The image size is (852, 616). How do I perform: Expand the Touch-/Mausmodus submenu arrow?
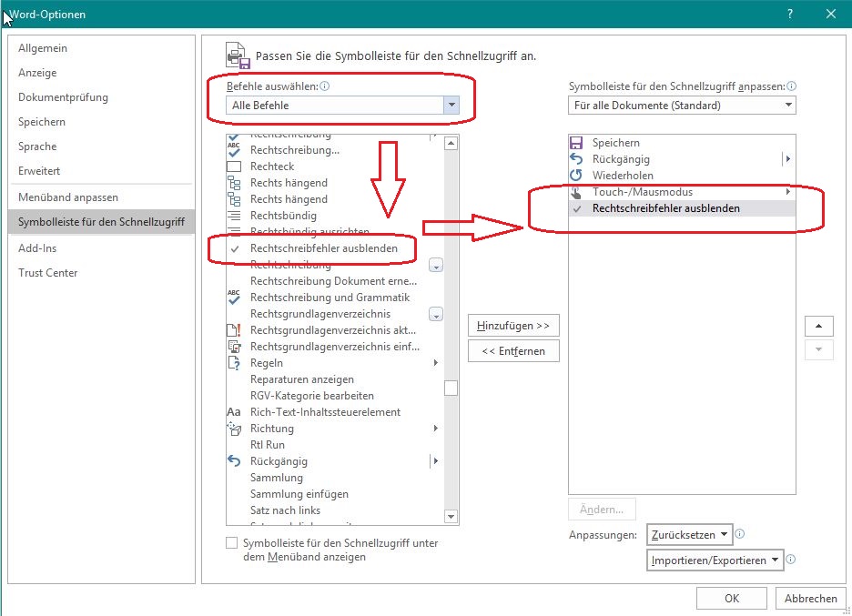[788, 192]
